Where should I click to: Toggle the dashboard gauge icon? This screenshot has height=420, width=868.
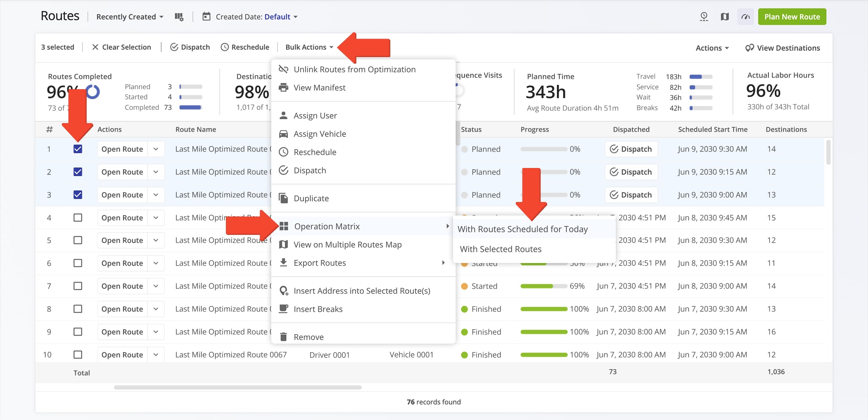pos(746,17)
